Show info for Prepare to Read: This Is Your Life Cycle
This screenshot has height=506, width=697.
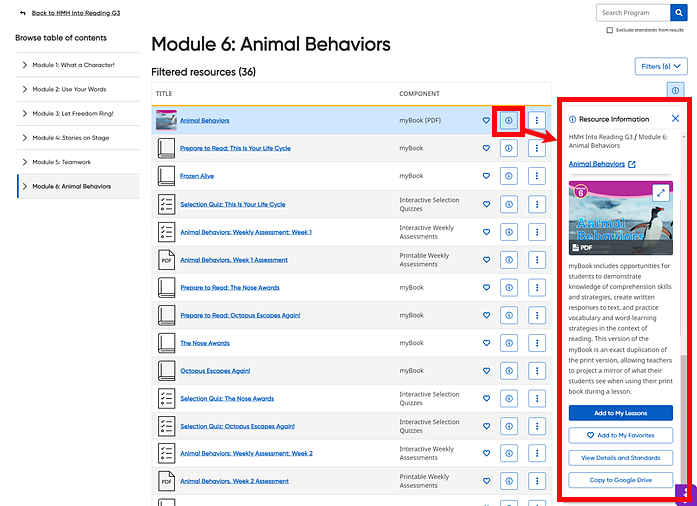coord(509,148)
